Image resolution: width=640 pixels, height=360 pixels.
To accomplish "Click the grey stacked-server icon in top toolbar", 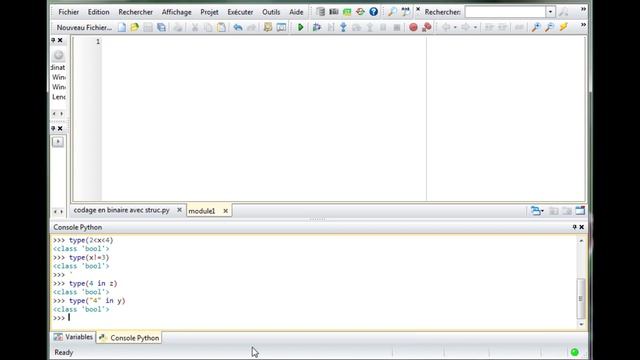I will [321, 12].
